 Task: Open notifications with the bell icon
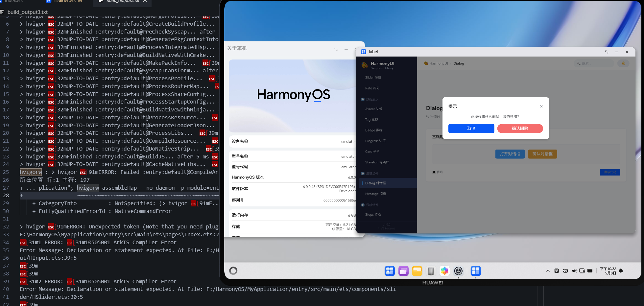pos(621,271)
